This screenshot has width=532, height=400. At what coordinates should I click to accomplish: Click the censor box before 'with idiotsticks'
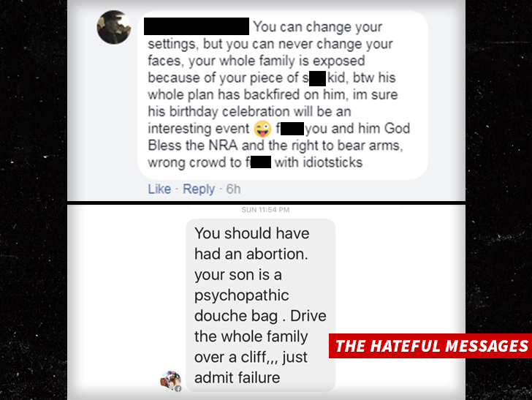pos(261,162)
